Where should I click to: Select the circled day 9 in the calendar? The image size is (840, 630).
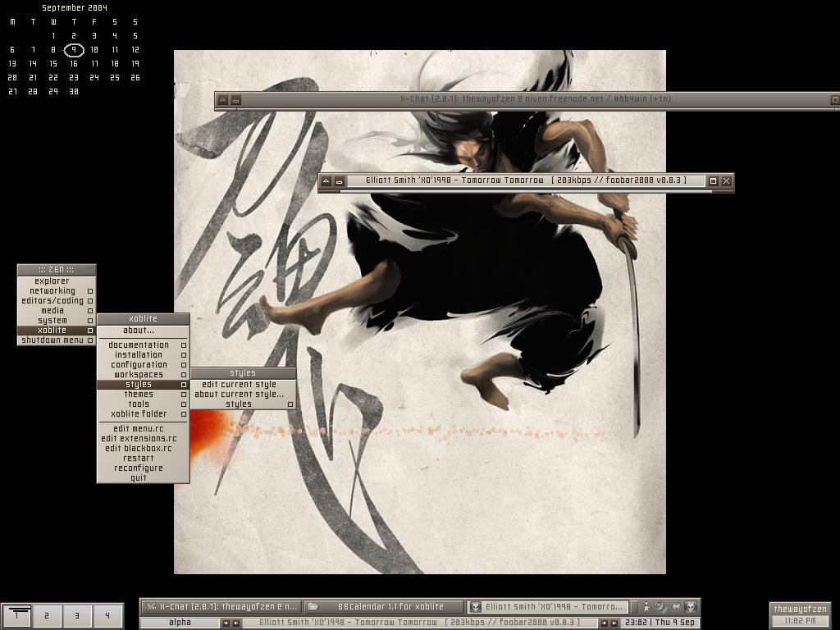click(x=74, y=50)
